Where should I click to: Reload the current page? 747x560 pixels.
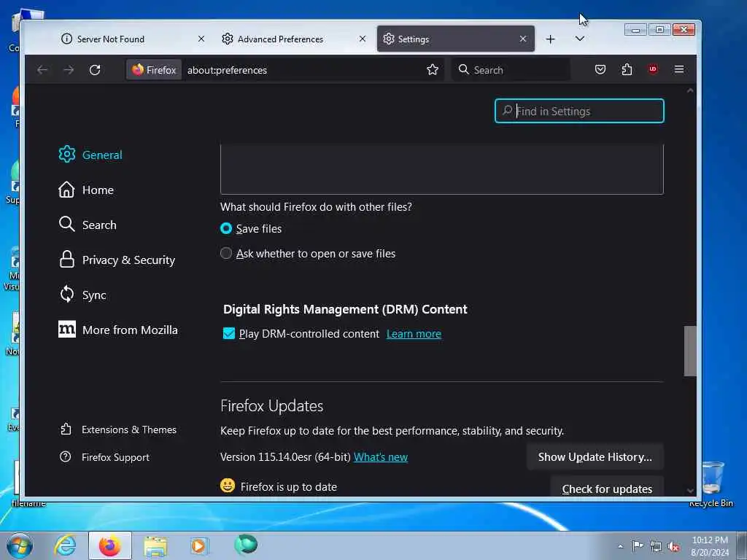tap(95, 70)
